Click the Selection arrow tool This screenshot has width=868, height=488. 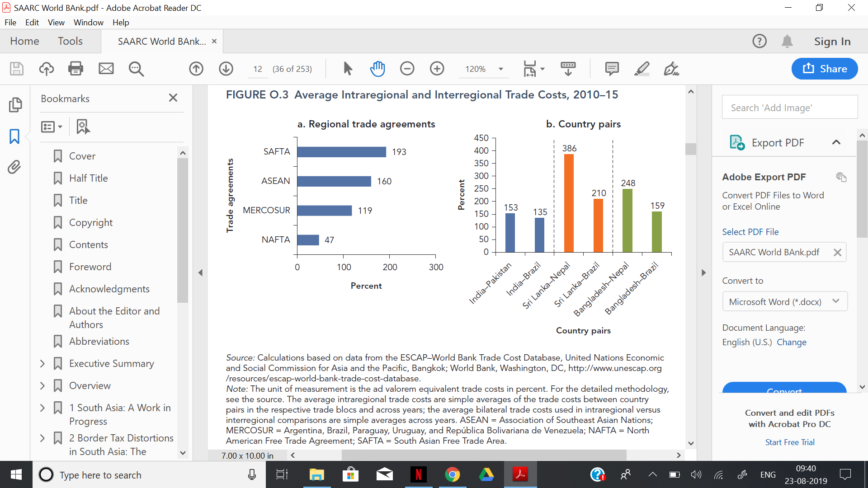347,69
